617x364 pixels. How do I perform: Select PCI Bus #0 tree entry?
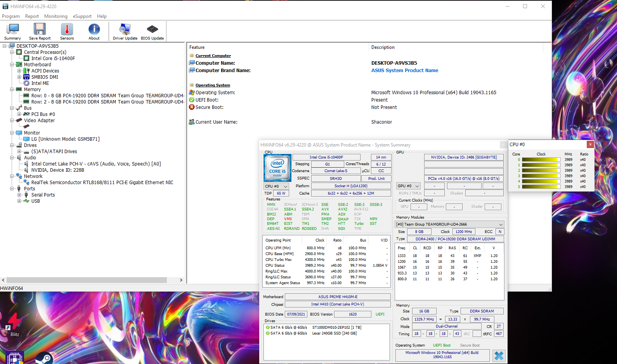pos(43,114)
